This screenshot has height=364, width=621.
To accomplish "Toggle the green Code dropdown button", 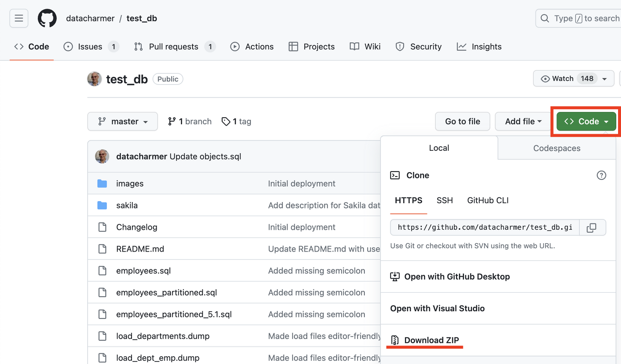I will 587,121.
